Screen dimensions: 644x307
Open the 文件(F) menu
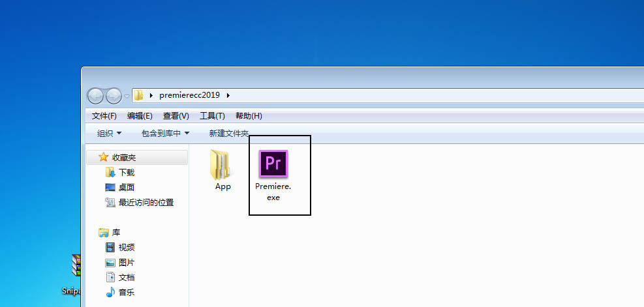104,116
